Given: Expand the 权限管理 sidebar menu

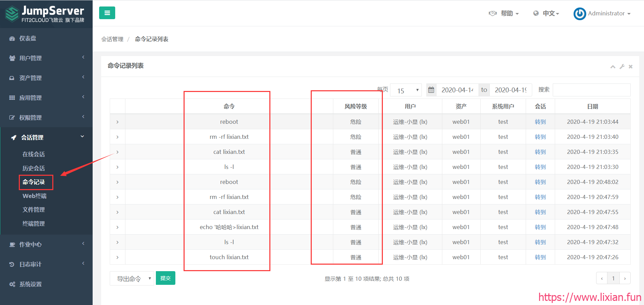Looking at the screenshot, I should [x=46, y=118].
